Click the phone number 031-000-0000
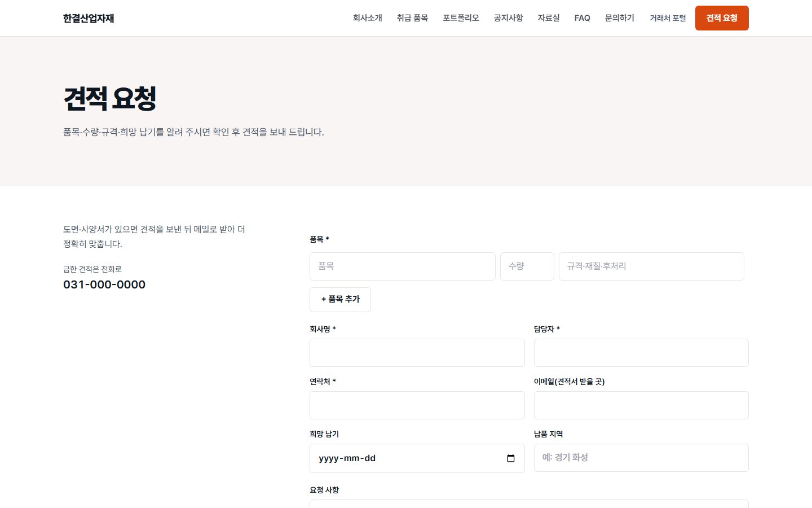The width and height of the screenshot is (812, 508). 104,284
